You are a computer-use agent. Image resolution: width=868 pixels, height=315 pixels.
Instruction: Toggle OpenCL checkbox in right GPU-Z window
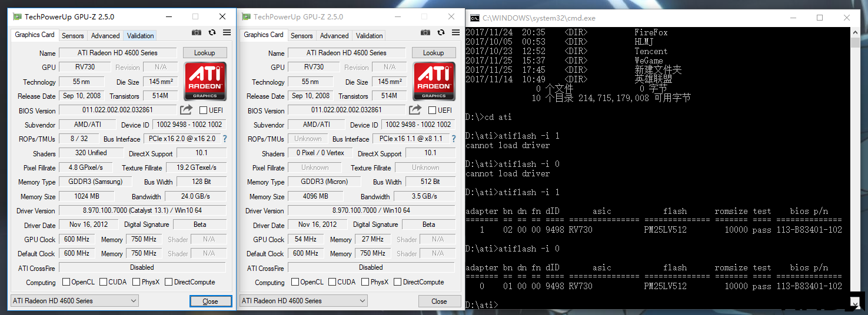295,282
